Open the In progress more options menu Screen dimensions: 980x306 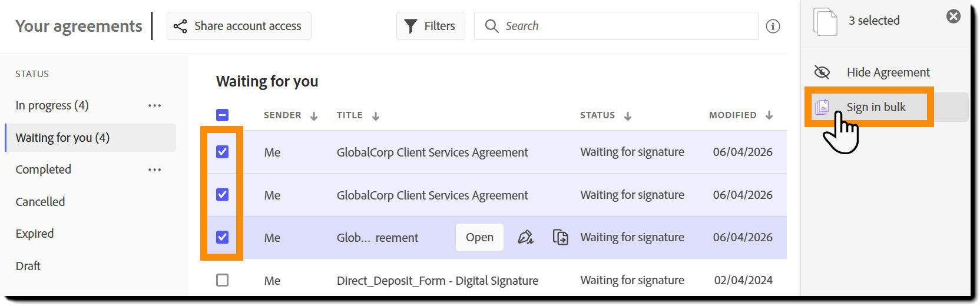154,105
